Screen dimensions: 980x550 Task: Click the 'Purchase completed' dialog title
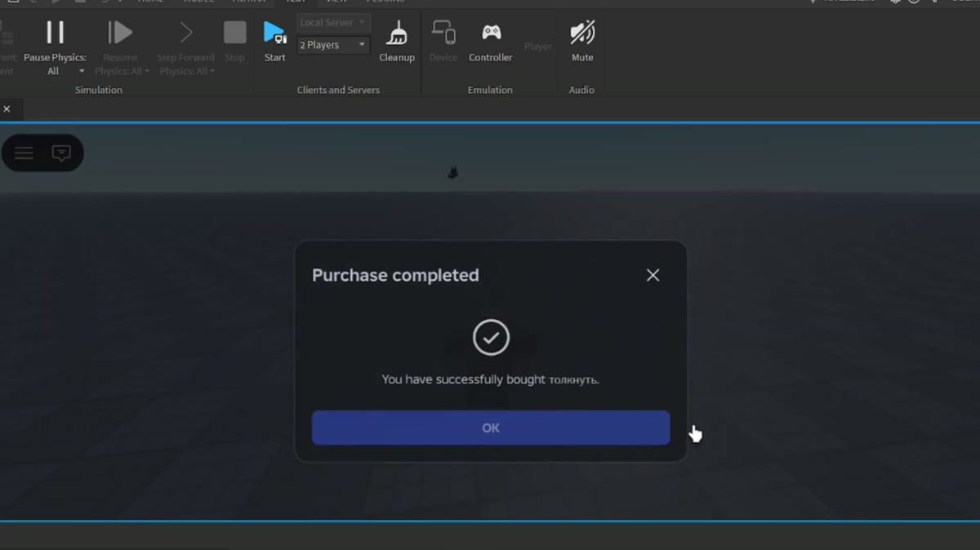pos(395,275)
